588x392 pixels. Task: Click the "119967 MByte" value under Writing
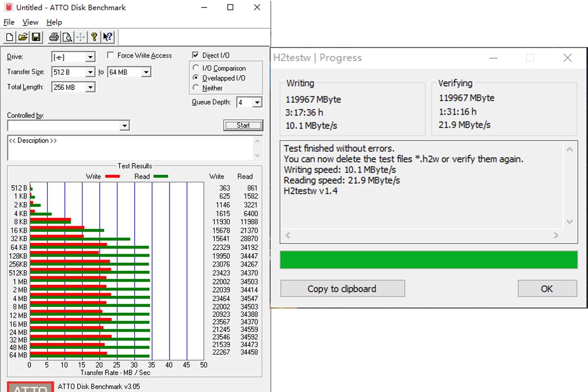click(313, 100)
